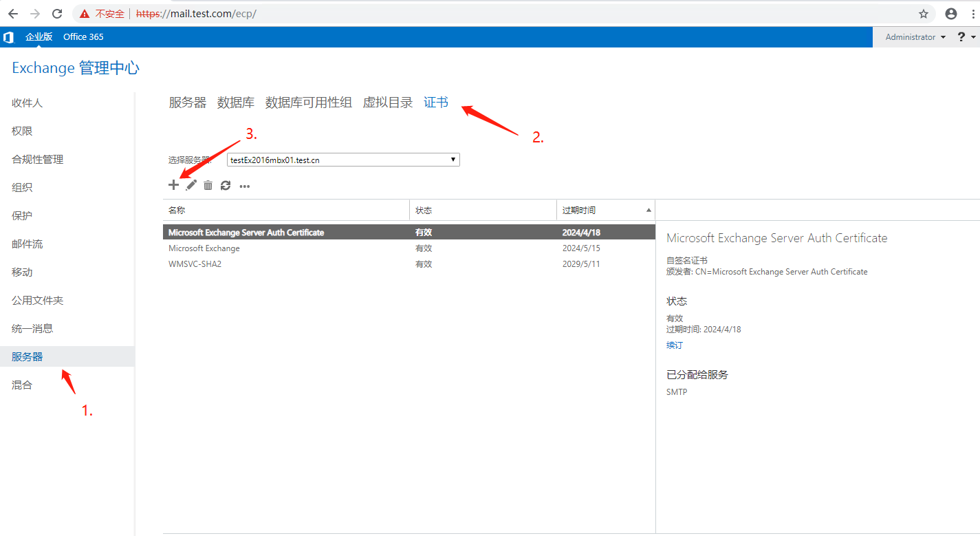Bookmark the page with the star icon

924,14
